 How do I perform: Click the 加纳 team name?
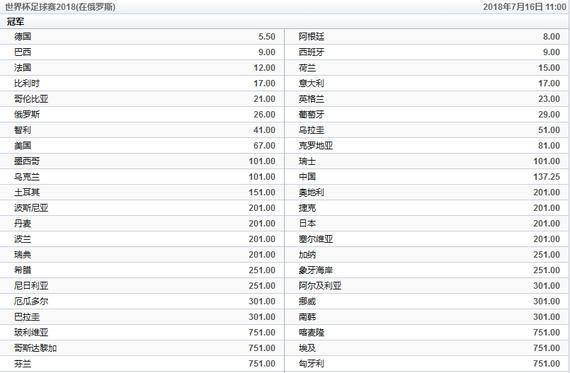(307, 254)
